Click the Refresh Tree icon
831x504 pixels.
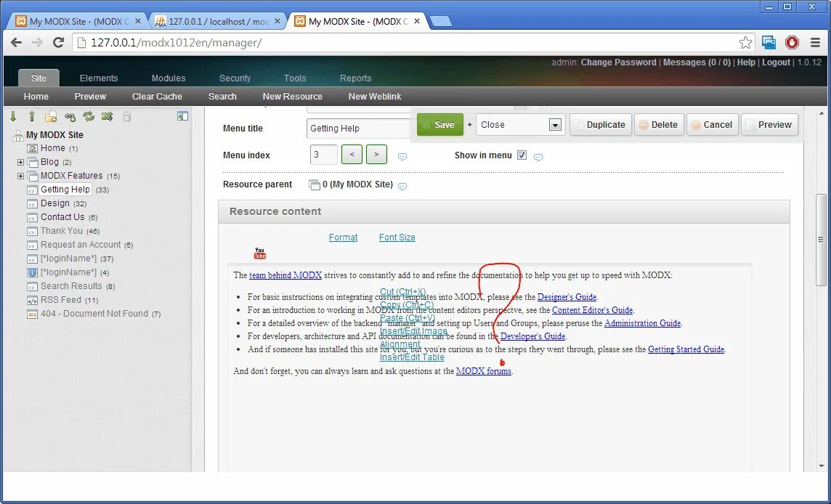(x=89, y=117)
